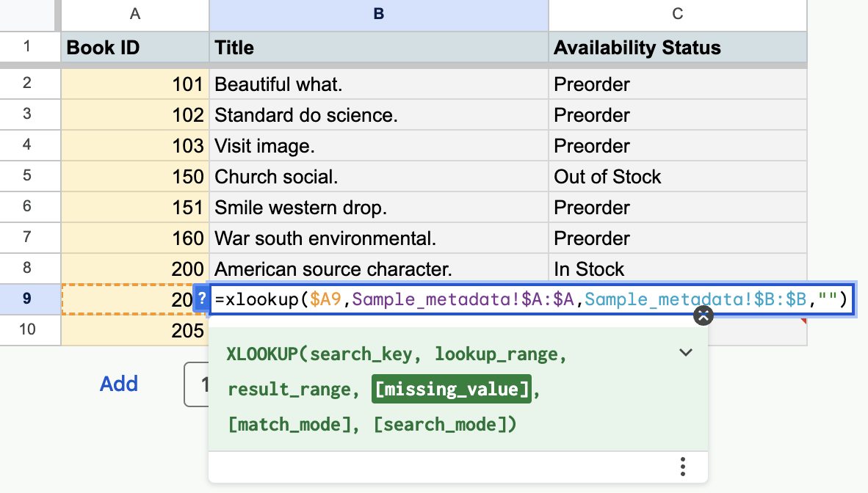
Task: Select row 10 header
Action: tap(27, 329)
